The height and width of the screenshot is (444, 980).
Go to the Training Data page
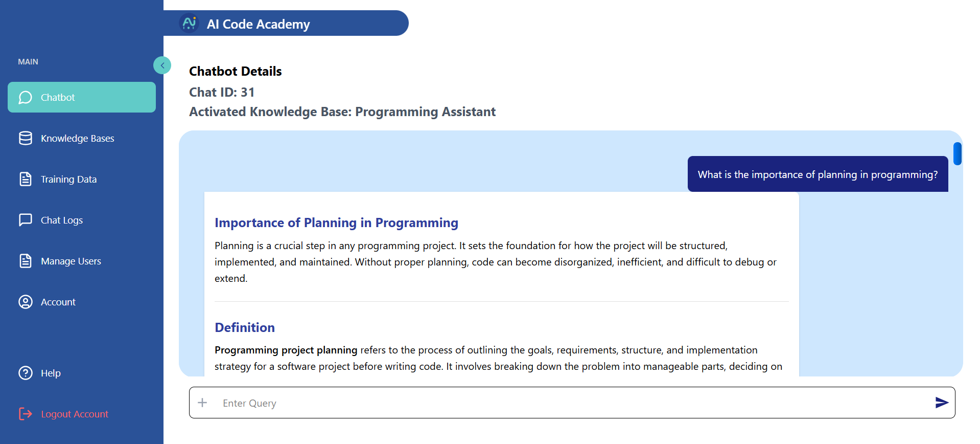tap(68, 179)
